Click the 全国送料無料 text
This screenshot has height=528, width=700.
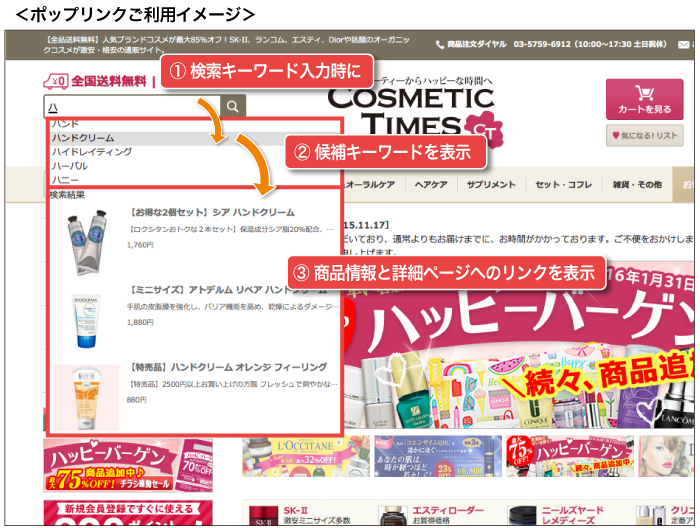[109, 81]
